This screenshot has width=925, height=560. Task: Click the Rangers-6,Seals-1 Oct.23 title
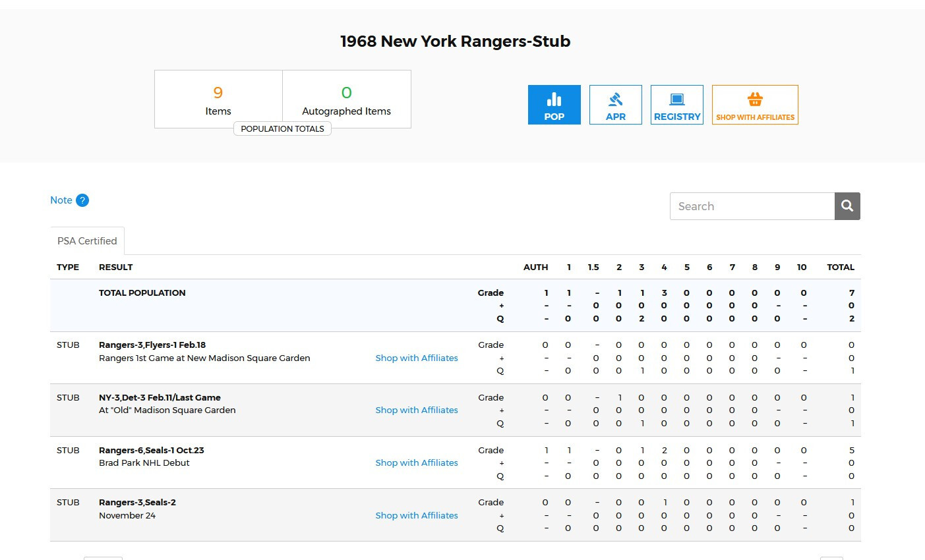point(152,450)
